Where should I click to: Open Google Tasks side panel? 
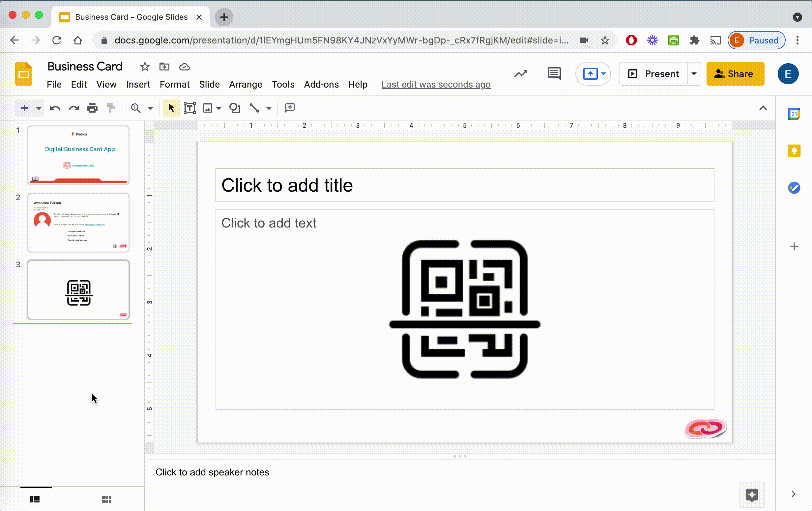pos(794,188)
